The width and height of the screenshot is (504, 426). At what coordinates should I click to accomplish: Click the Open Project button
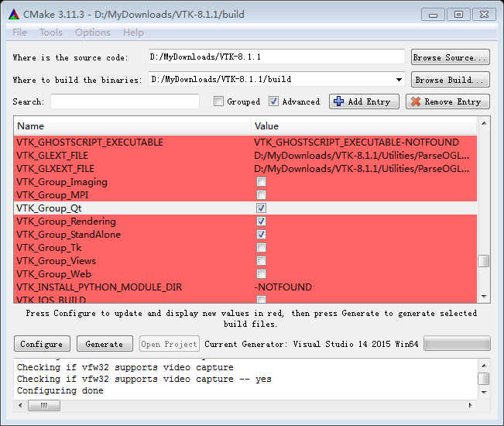169,344
